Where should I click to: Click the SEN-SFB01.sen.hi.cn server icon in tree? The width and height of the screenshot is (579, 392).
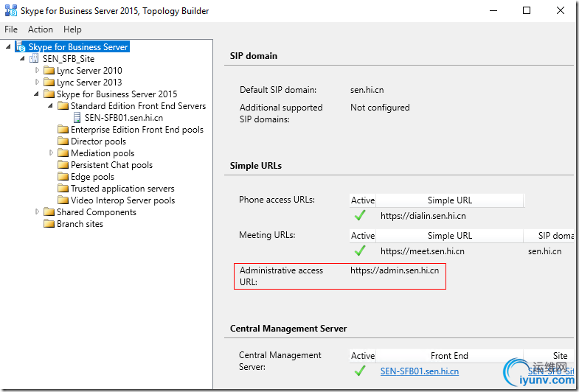(x=77, y=118)
